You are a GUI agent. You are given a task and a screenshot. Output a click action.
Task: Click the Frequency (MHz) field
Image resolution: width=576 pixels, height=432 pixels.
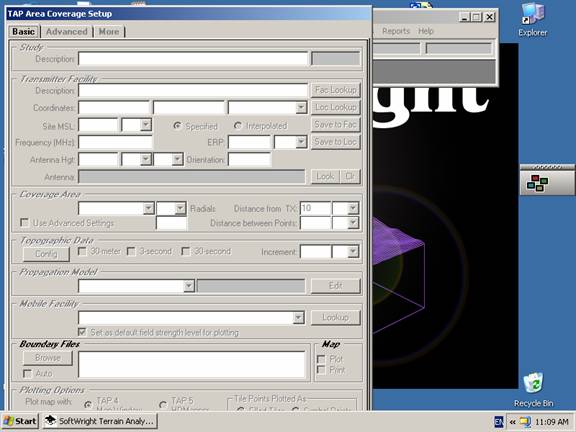click(115, 142)
